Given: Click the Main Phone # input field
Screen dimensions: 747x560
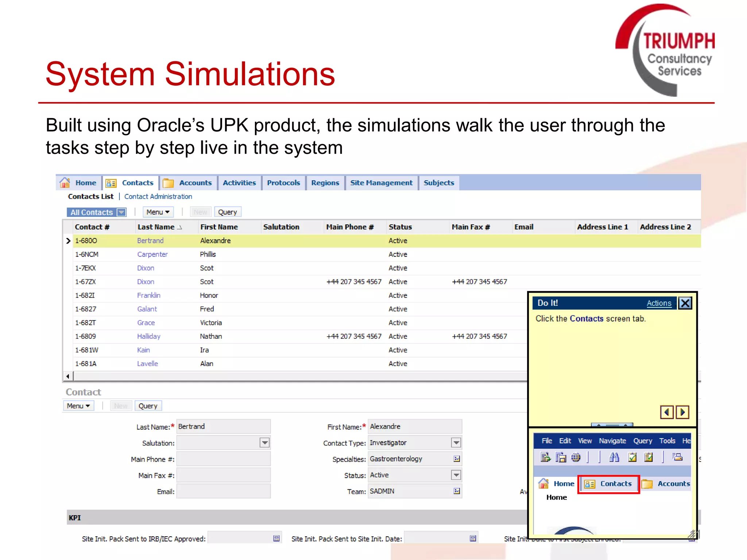Looking at the screenshot, I should 223,459.
